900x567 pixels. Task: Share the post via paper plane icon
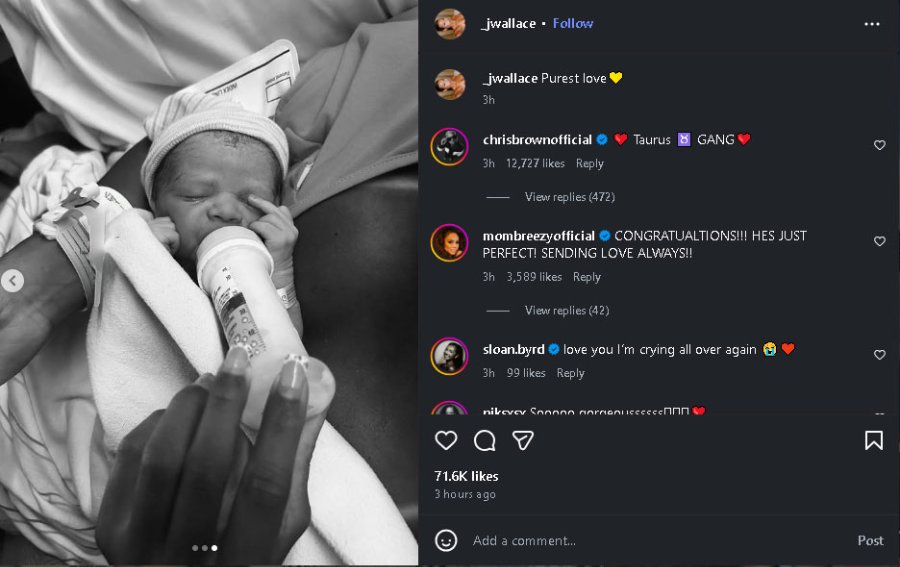pos(523,441)
